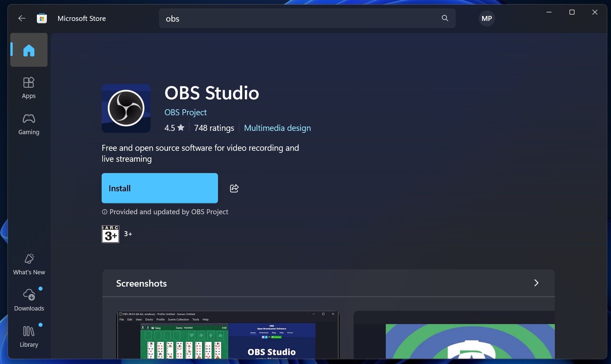611x364 pixels.
Task: Click the search magnifier icon
Action: point(445,18)
